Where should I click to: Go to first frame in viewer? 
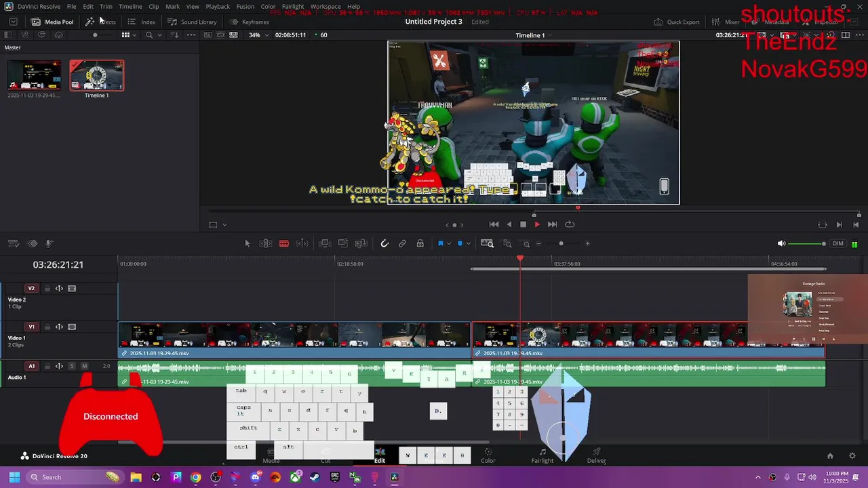(x=494, y=224)
